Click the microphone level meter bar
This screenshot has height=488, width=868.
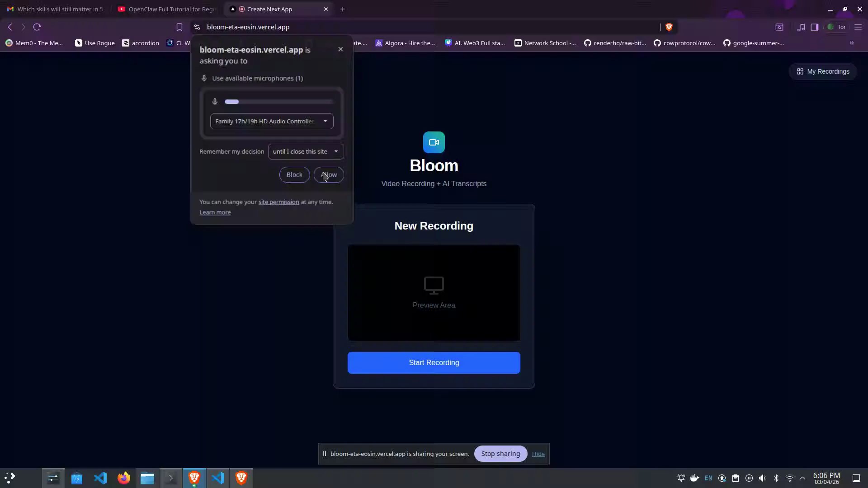point(278,102)
